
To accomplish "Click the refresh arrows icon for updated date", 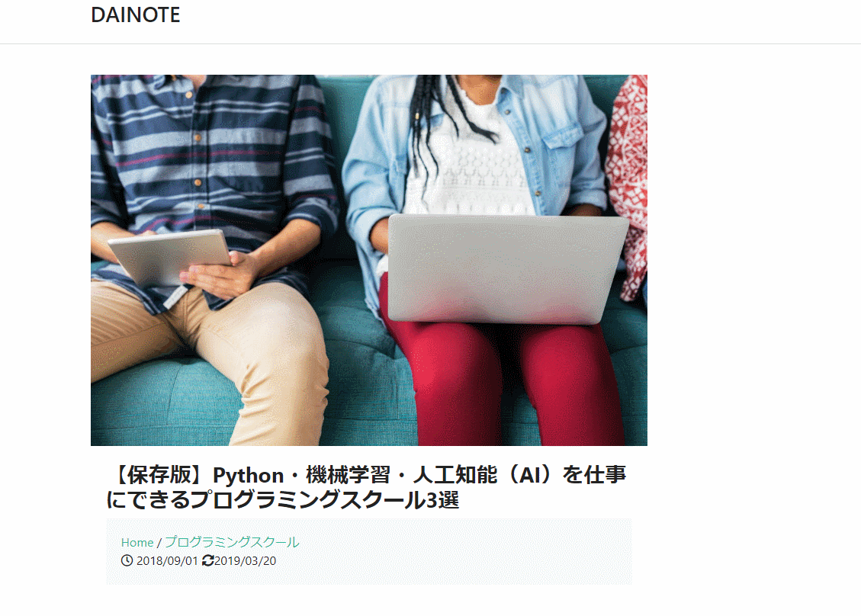I will click(207, 560).
